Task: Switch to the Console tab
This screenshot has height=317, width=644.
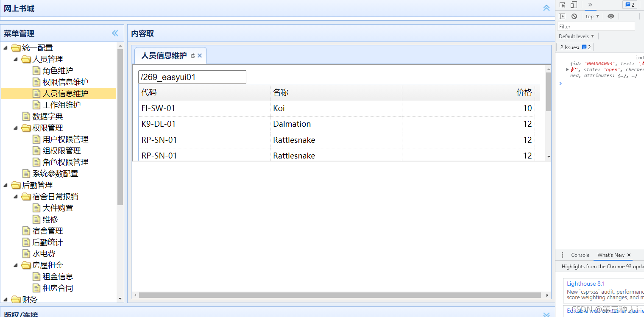Action: [x=580, y=255]
